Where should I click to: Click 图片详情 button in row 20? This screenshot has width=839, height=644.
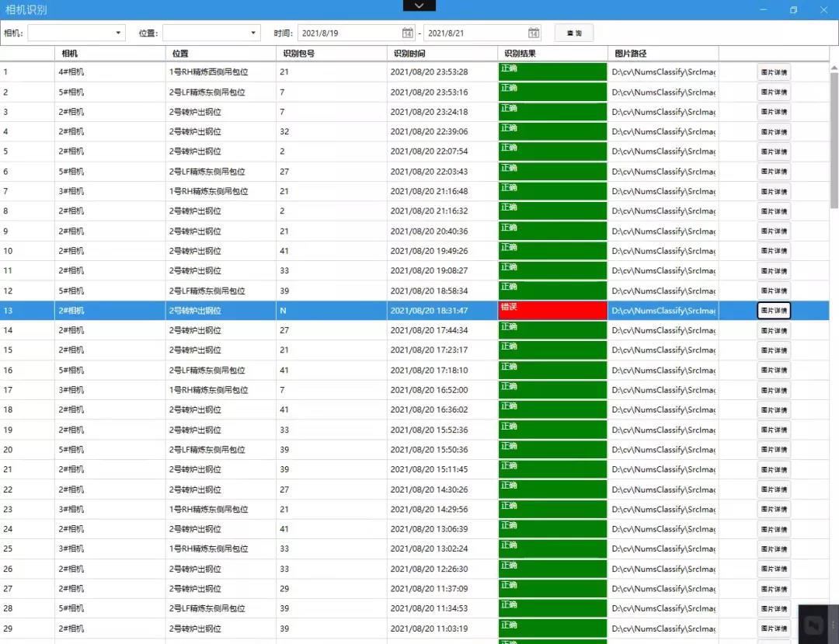pos(774,450)
